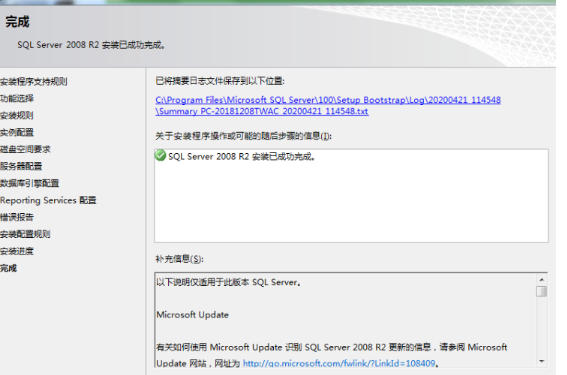567x375 pixels.
Task: Select the 错误报告 step
Action: (x=17, y=217)
